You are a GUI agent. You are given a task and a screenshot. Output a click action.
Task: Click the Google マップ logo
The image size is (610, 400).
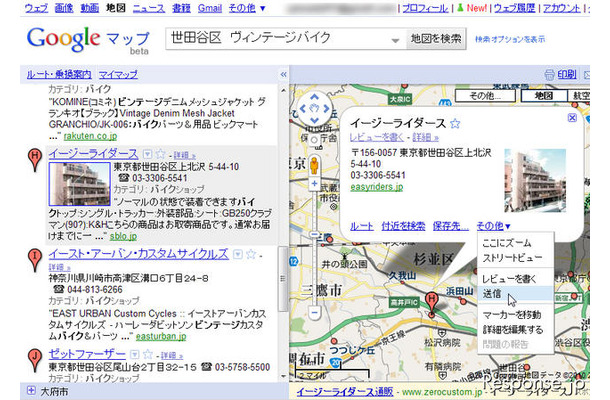coord(88,40)
